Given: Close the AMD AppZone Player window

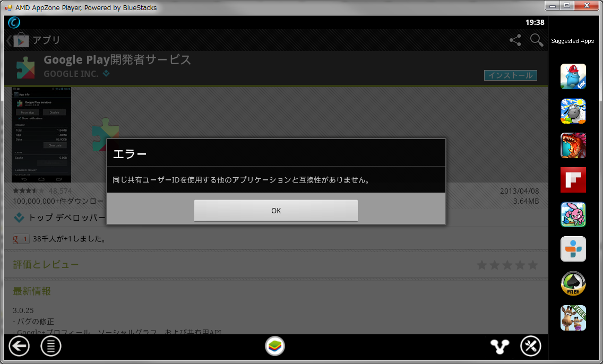Looking at the screenshot, I should 587,5.
